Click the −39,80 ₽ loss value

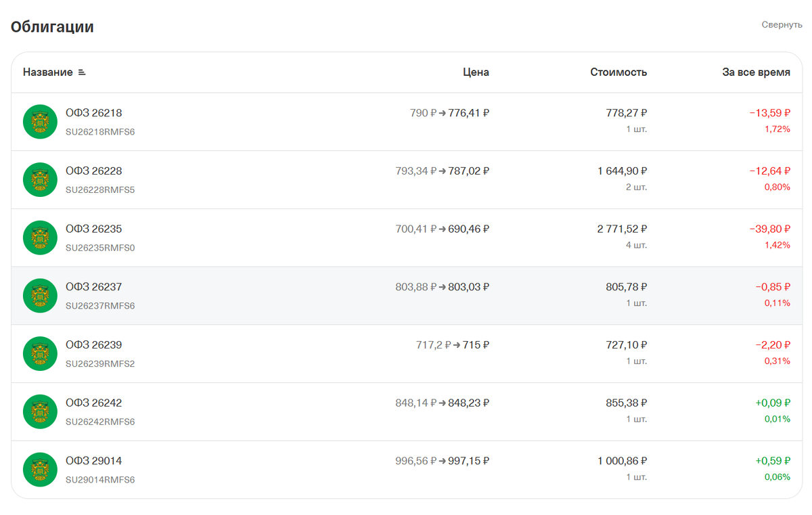coord(769,229)
